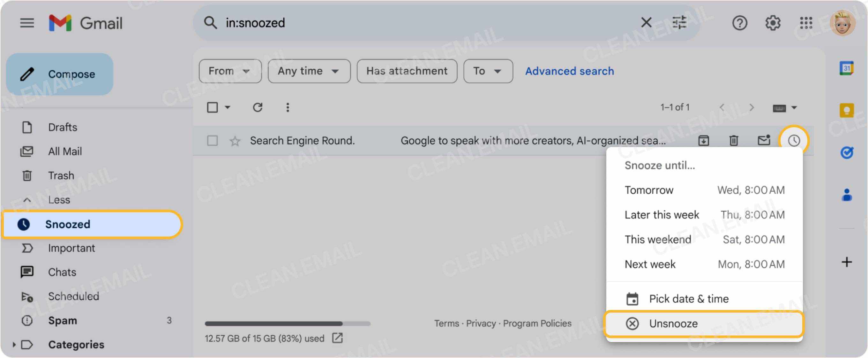Image resolution: width=868 pixels, height=358 pixels.
Task: Delete the email using the trash icon
Action: pos(734,140)
